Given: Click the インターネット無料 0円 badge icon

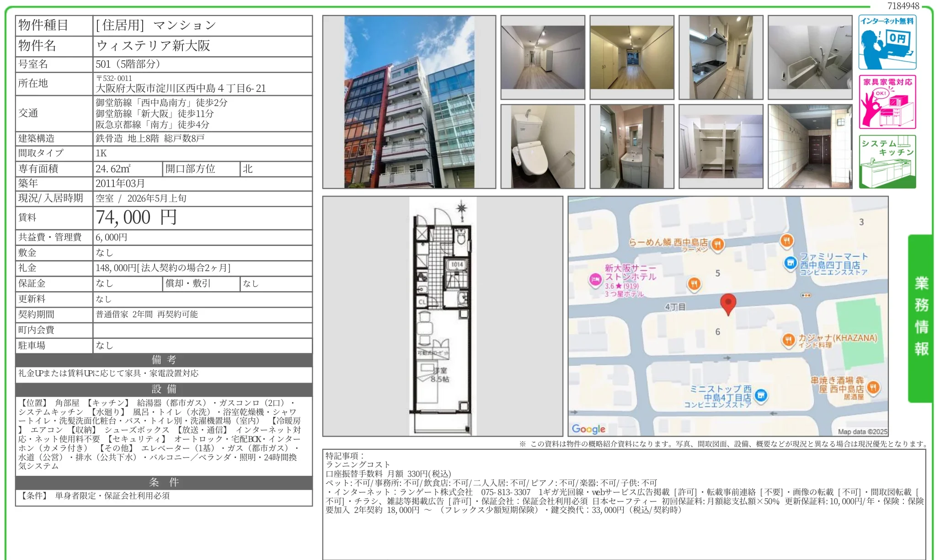Looking at the screenshot, I should (887, 42).
